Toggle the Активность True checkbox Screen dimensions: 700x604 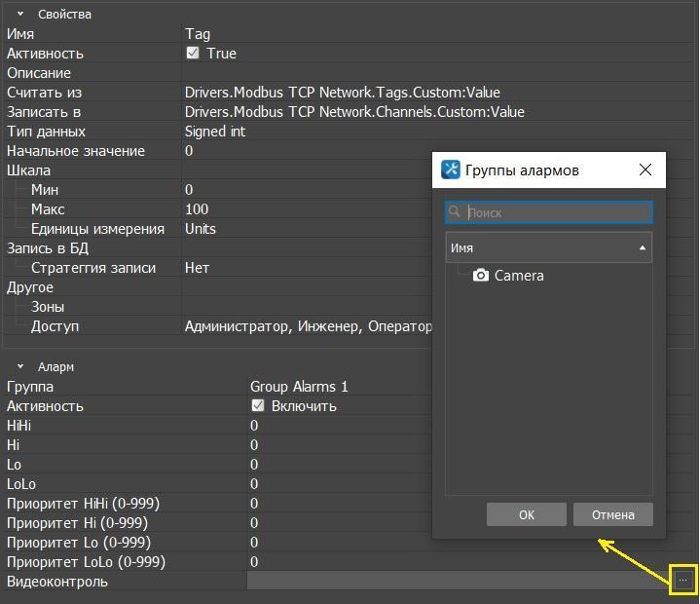tap(193, 54)
